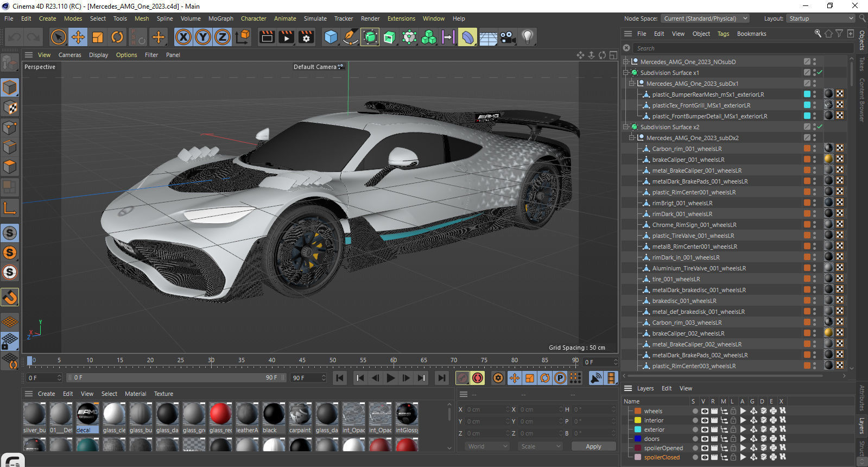Add a Camera object
Viewport: 868px width, 467px height.
point(508,37)
